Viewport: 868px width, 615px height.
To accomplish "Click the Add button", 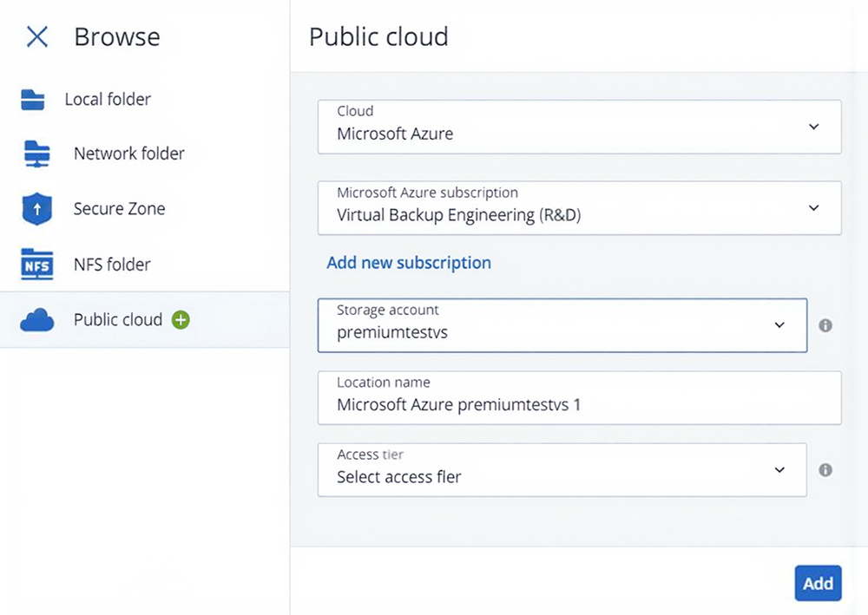I will point(817,583).
